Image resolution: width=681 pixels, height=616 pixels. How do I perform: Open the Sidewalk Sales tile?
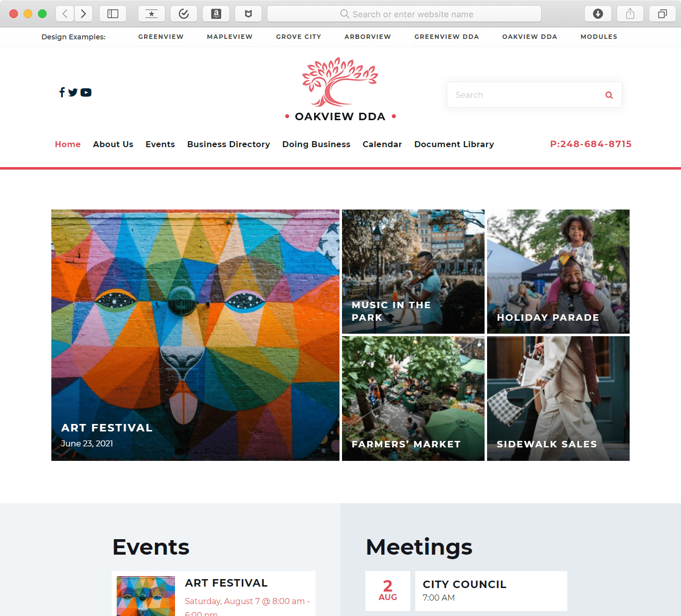(558, 399)
